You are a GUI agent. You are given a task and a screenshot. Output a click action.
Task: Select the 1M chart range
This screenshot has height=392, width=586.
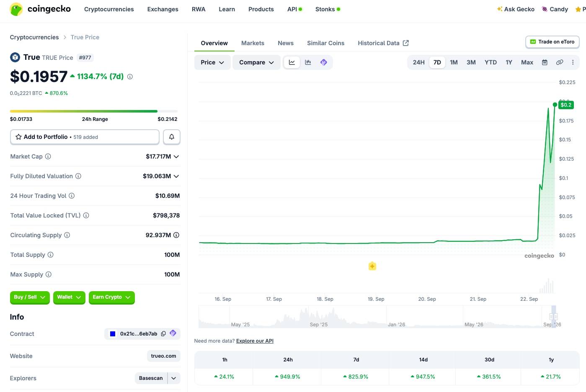click(454, 62)
